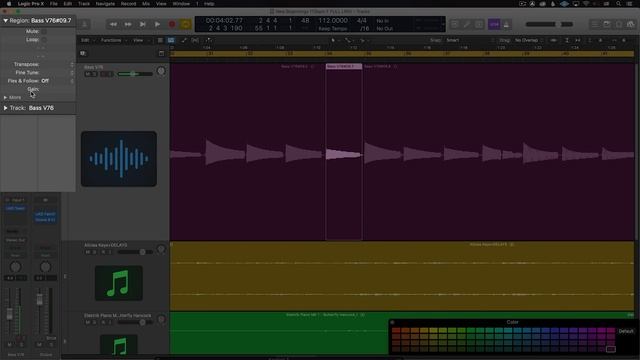
Task: Click the vertical auto zoom icon
Action: 567,40
